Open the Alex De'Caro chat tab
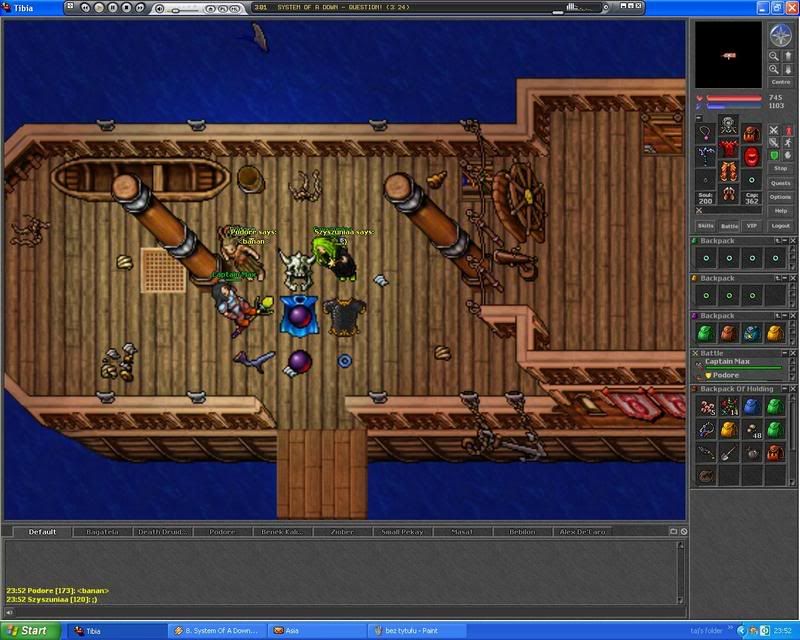This screenshot has height=640, width=800. point(583,532)
